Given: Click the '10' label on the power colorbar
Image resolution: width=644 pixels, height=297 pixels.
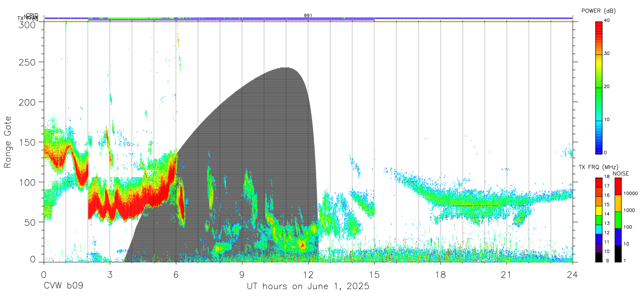Looking at the screenshot, I should (x=608, y=119).
